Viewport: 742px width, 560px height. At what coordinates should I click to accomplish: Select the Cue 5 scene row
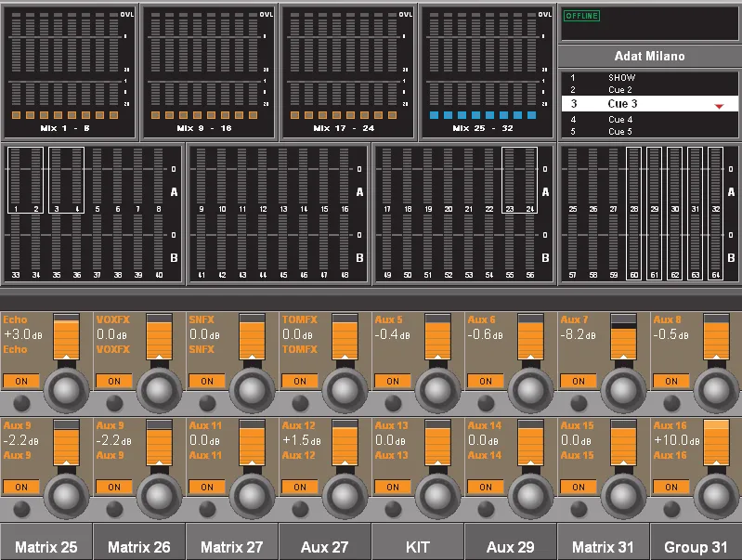tap(649, 132)
